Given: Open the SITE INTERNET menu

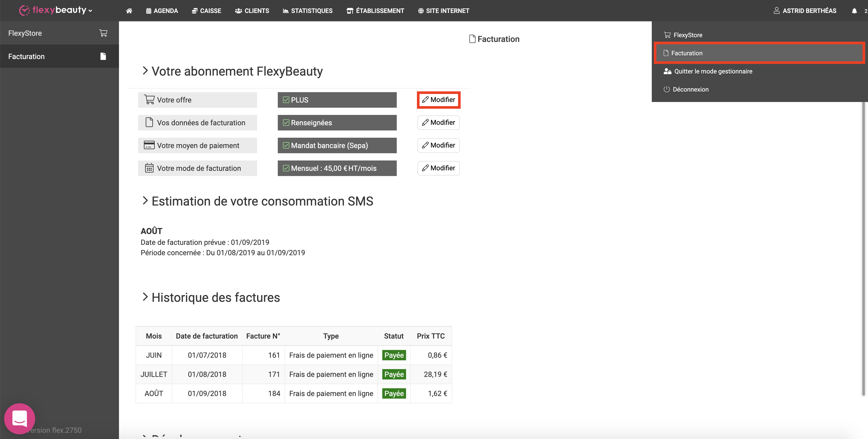Looking at the screenshot, I should (x=443, y=11).
